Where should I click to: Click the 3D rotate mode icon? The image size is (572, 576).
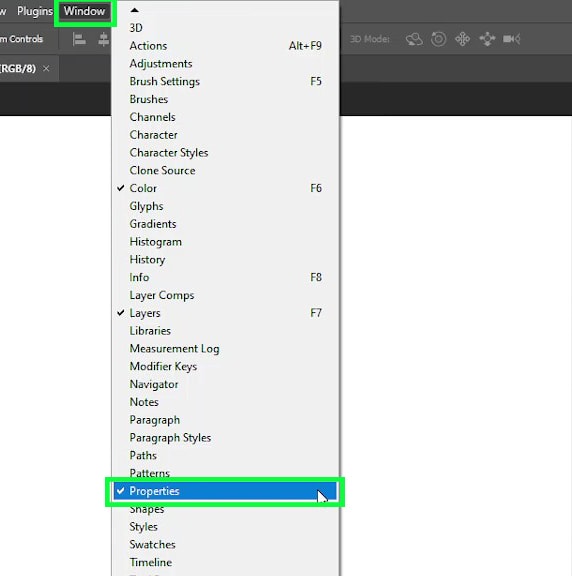[x=414, y=39]
